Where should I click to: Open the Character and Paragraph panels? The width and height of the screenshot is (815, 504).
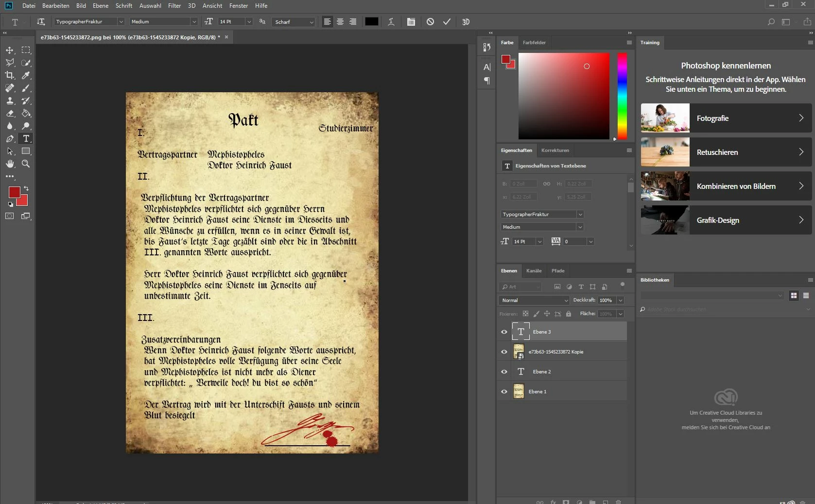tap(411, 22)
